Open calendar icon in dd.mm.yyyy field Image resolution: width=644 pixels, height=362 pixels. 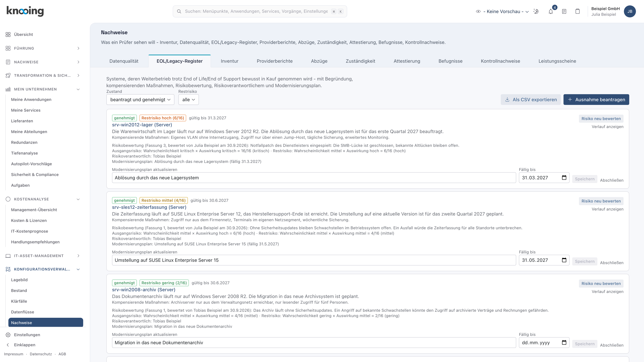tap(564, 343)
